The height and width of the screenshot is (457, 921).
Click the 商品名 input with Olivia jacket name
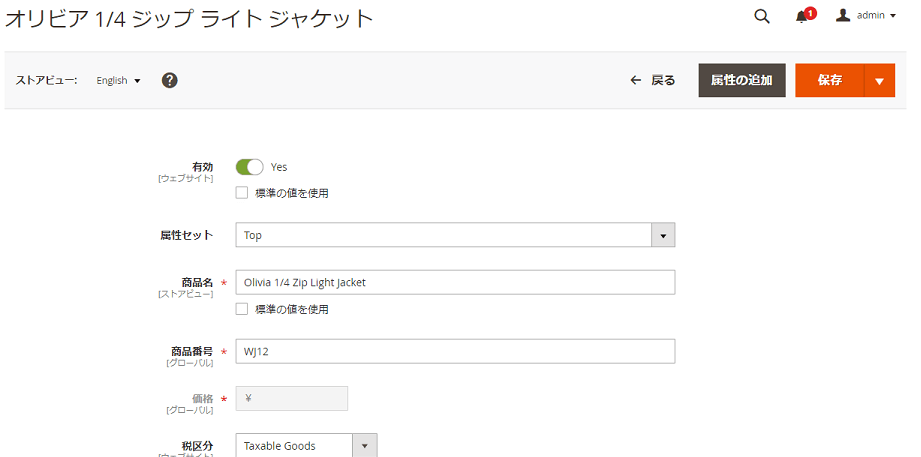(x=455, y=282)
